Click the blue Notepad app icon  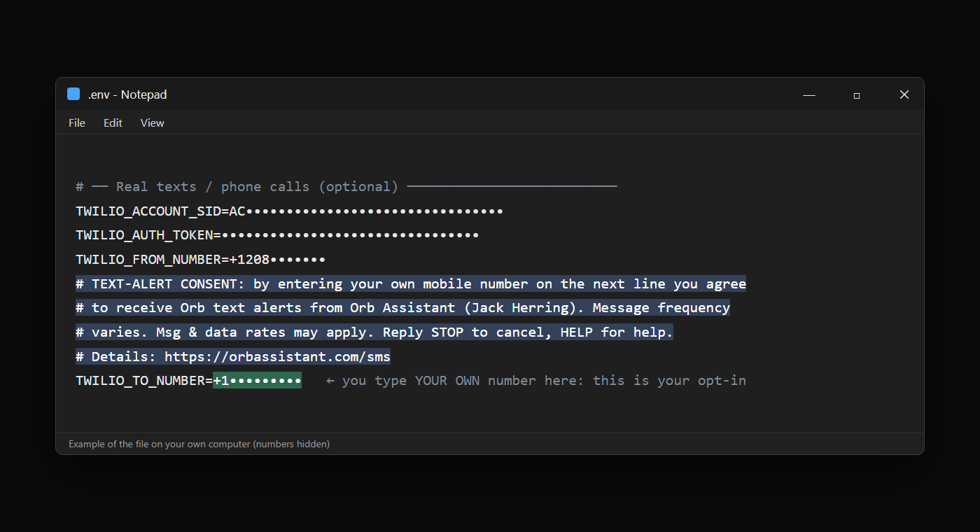(73, 94)
